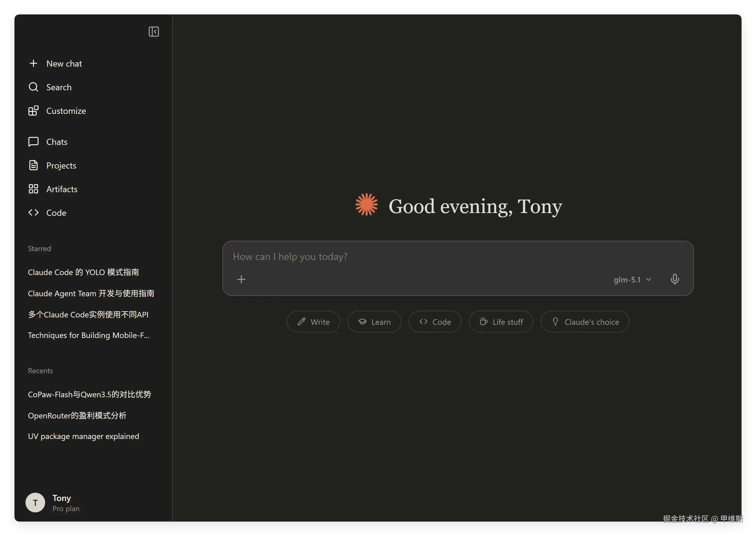Click the Code brackets icon in sidebar
Screen dimensions: 756x536
33,212
